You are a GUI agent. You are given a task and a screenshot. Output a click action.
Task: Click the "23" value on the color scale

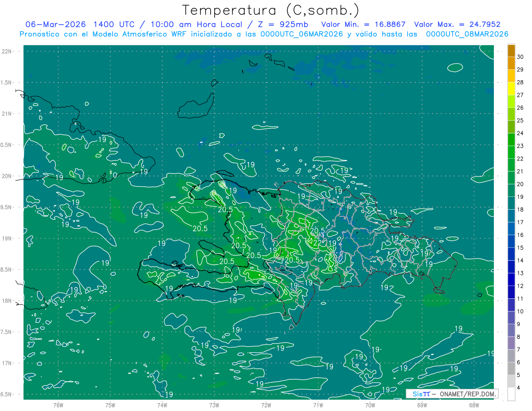click(520, 146)
